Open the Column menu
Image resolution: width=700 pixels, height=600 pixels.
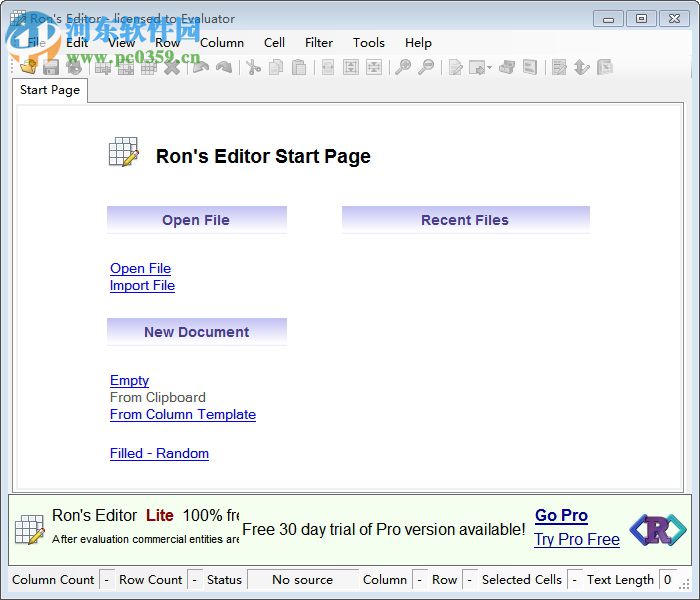click(x=222, y=43)
